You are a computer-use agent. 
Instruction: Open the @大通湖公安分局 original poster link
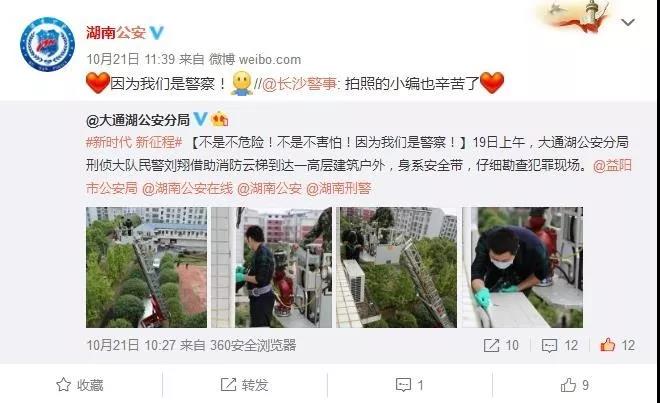(138, 120)
